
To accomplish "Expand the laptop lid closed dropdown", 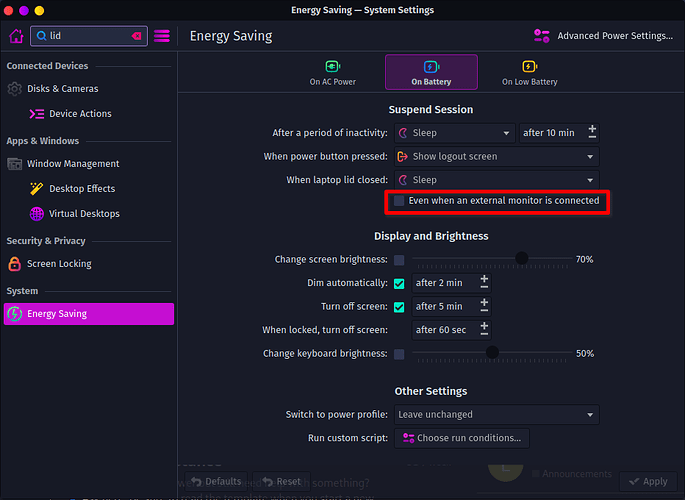I will click(496, 181).
